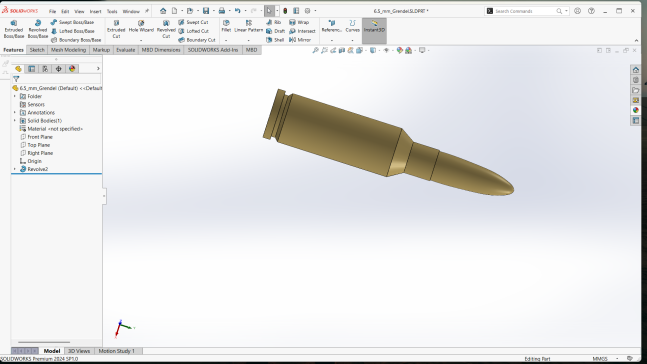The height and width of the screenshot is (364, 647).
Task: Choose the Intersect feature
Action: pyautogui.click(x=302, y=31)
